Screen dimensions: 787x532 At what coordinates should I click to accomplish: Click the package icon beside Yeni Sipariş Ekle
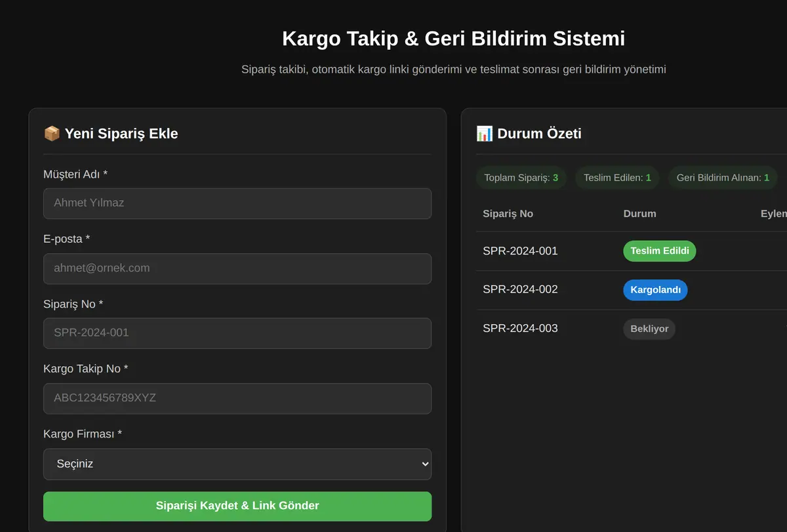tap(52, 134)
